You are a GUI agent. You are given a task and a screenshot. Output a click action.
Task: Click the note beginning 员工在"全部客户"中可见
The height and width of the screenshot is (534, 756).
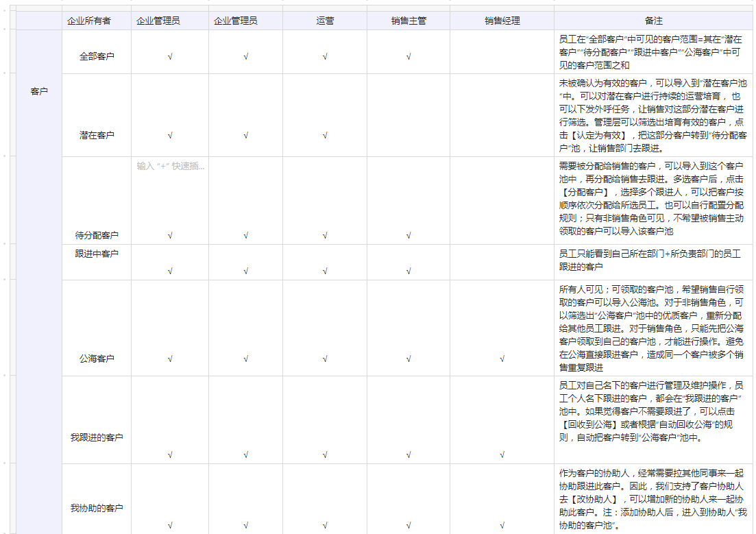tap(650, 52)
